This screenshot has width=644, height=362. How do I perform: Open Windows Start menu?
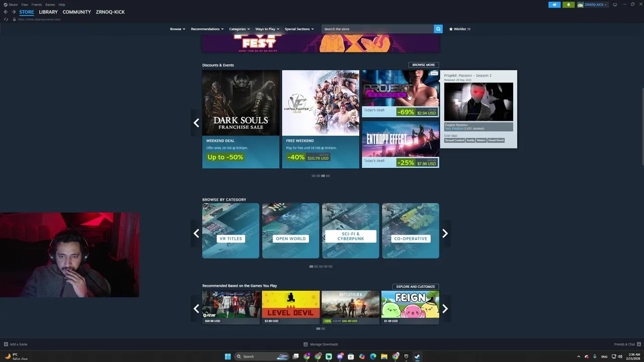tap(227, 356)
